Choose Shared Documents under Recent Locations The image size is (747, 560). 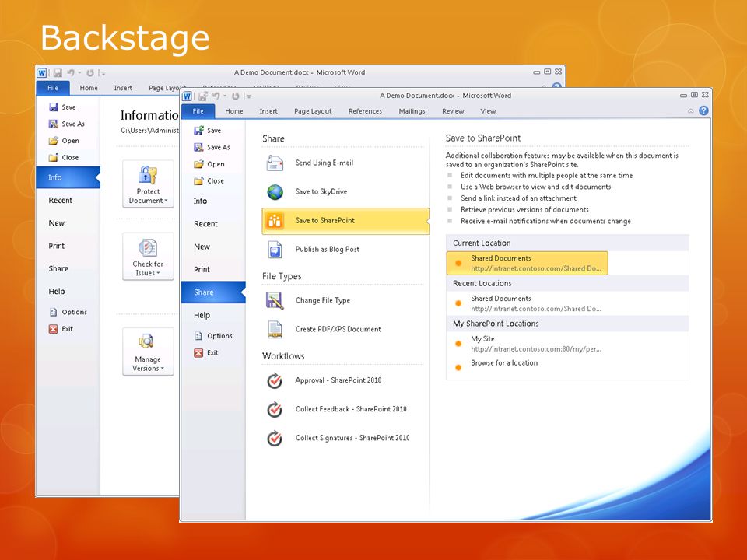click(x=528, y=303)
